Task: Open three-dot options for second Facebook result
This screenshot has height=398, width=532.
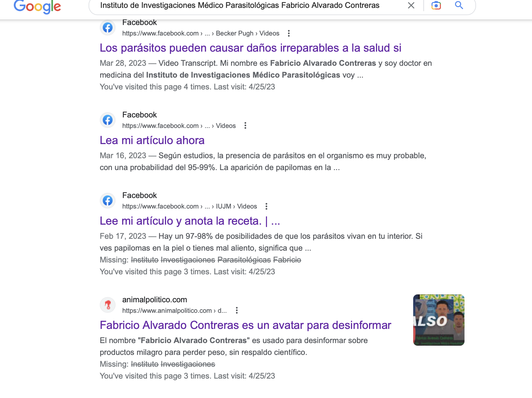Action: click(245, 126)
